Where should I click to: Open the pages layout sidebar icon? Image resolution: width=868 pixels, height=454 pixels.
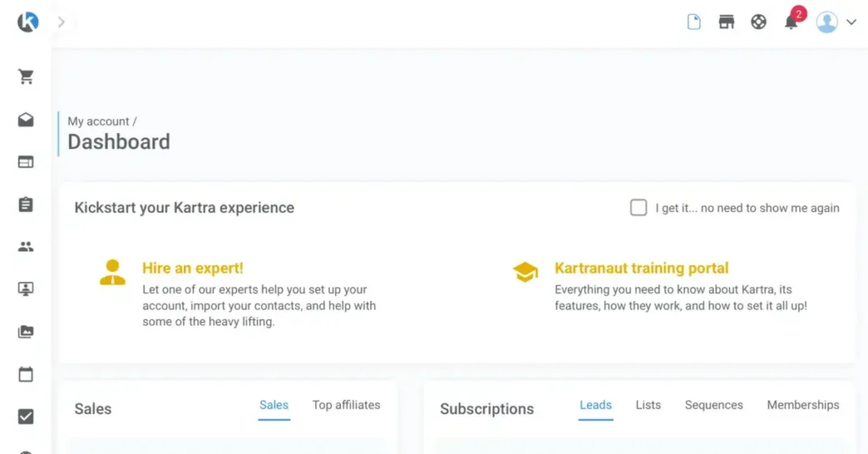(x=26, y=162)
